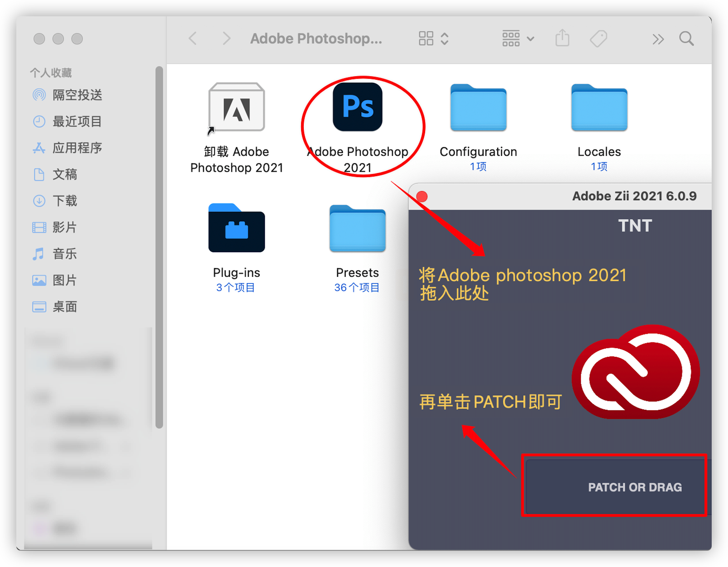Open the Configuration folder
This screenshot has height=567, width=728.
point(478,109)
